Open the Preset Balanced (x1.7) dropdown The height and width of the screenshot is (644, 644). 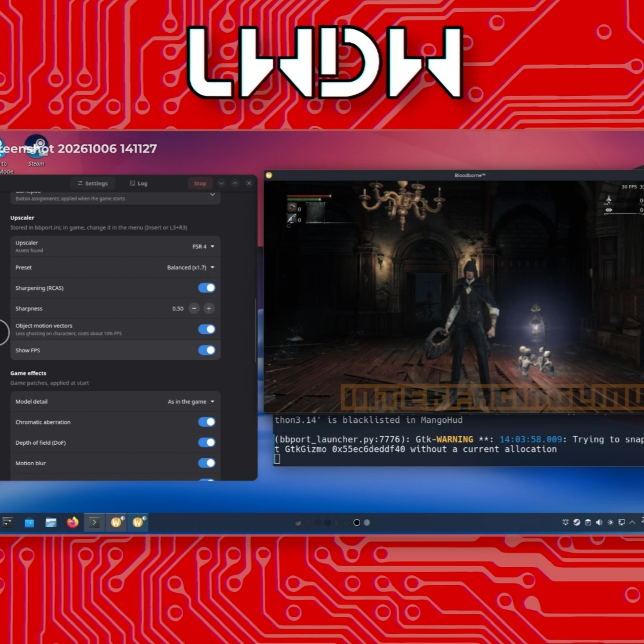click(191, 267)
